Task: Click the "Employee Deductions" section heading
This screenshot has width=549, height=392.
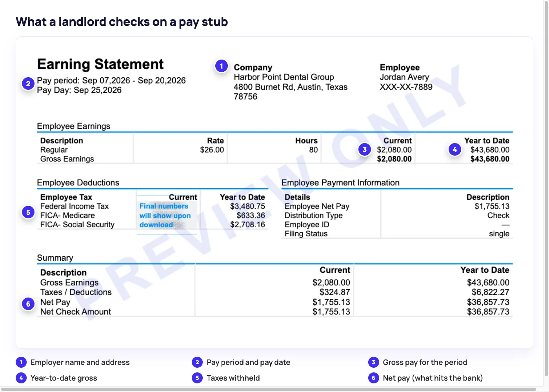Action: (x=78, y=183)
